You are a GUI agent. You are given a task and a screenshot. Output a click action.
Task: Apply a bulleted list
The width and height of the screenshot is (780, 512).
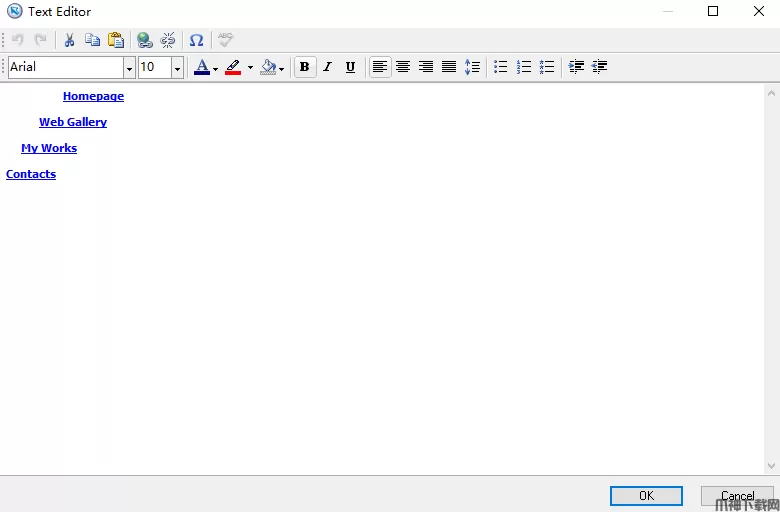pyautogui.click(x=501, y=67)
